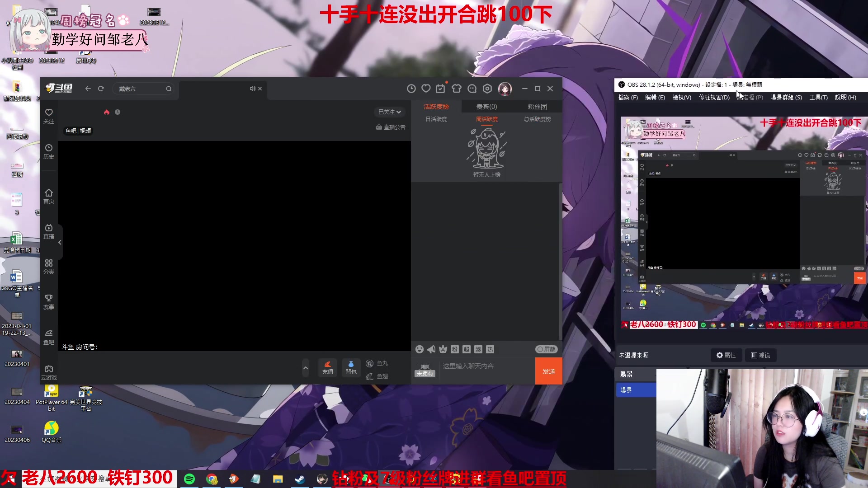Viewport: 868px width, 488px height.
Task: Open the 滤 chat filter icon
Action: (x=478, y=349)
